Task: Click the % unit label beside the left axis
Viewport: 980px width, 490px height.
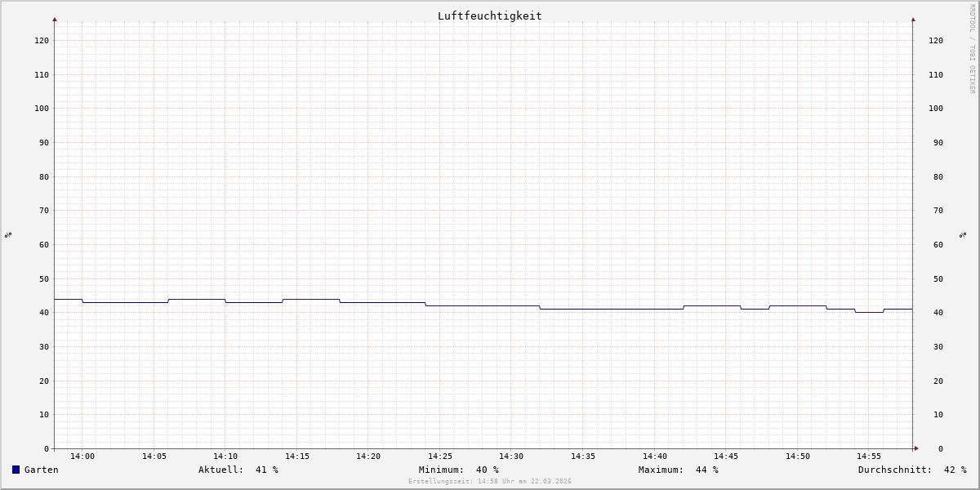Action: 8,235
